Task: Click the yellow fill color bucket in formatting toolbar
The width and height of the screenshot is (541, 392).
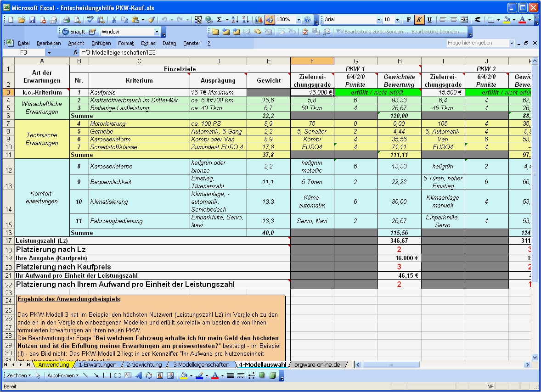Action: pos(507,20)
